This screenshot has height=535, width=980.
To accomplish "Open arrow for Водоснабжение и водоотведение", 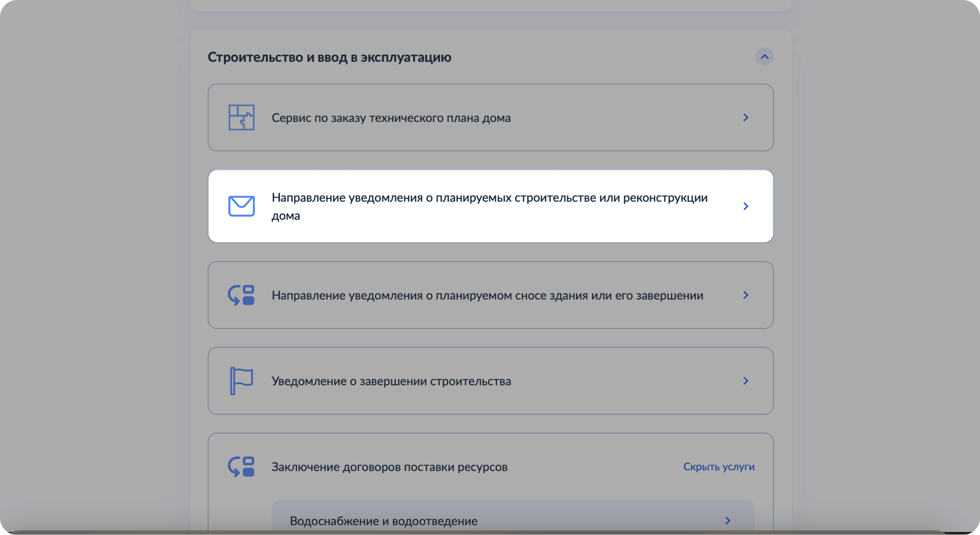I will pyautogui.click(x=727, y=521).
